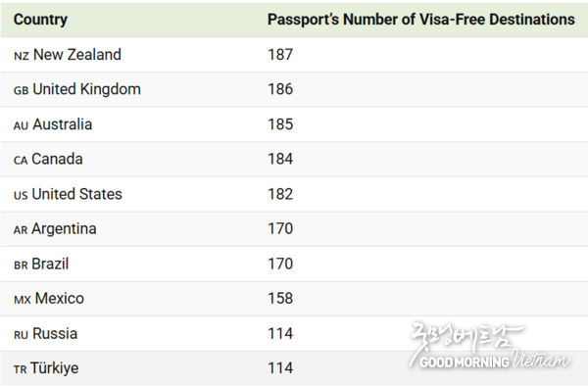The width and height of the screenshot is (588, 386).
Task: Click the US flag code icon
Action: [21, 195]
